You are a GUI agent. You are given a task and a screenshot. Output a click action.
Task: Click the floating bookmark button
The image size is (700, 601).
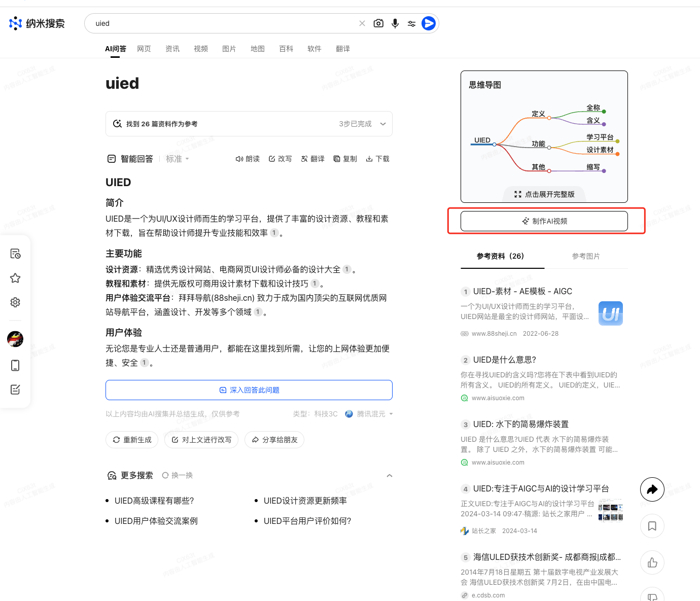tap(652, 526)
